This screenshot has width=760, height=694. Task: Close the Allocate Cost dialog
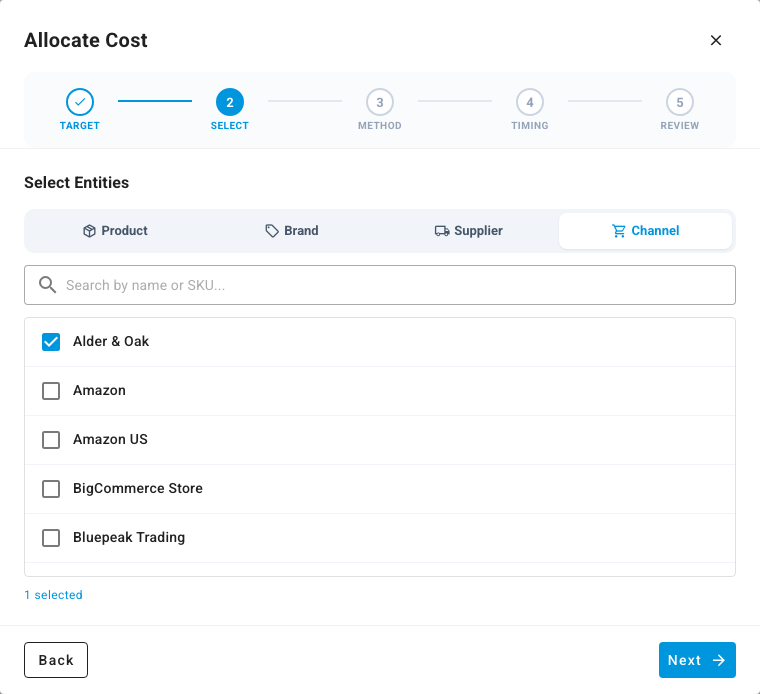click(715, 40)
